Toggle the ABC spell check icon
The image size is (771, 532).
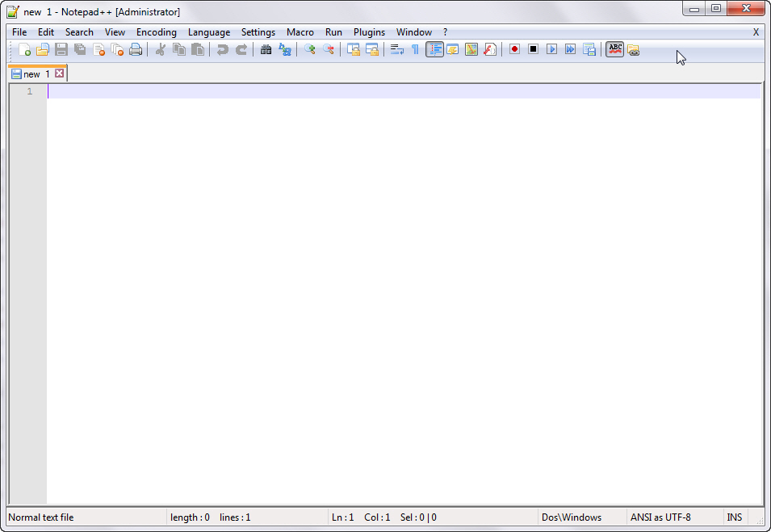[x=614, y=49]
